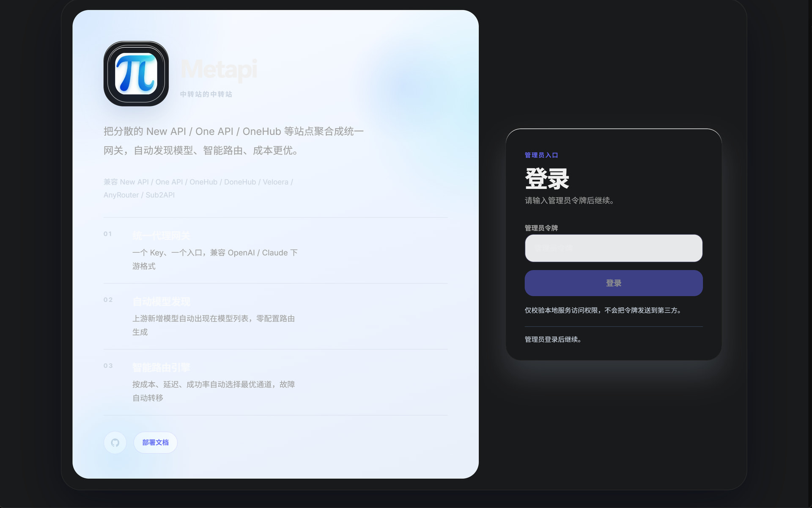
Task: Click the subtitle 中转站的中转站
Action: pyautogui.click(x=206, y=94)
